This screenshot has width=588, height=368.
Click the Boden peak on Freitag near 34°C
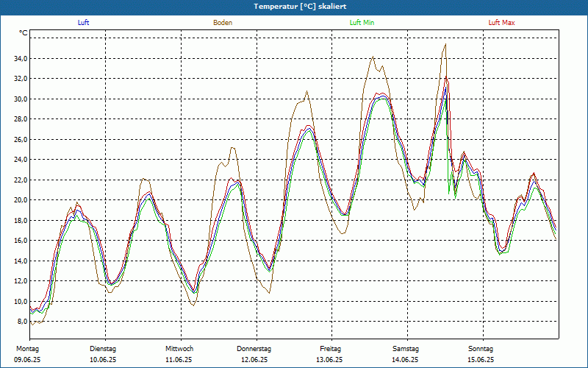(x=373, y=57)
